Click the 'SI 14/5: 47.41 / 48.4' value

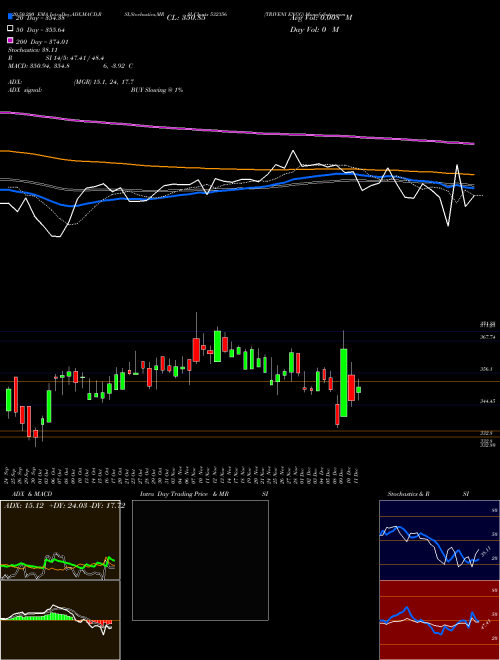click(x=75, y=58)
